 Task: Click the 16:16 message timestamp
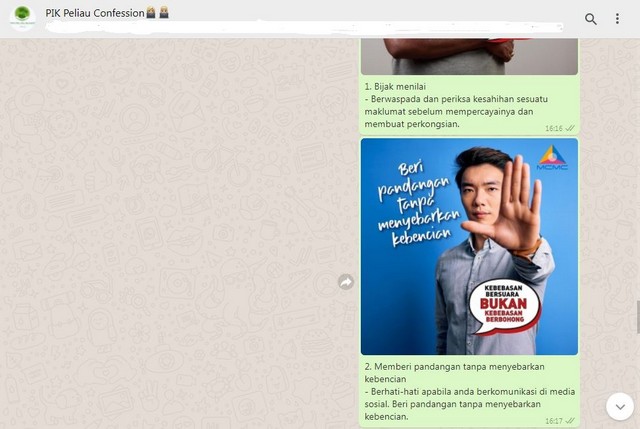click(553, 129)
